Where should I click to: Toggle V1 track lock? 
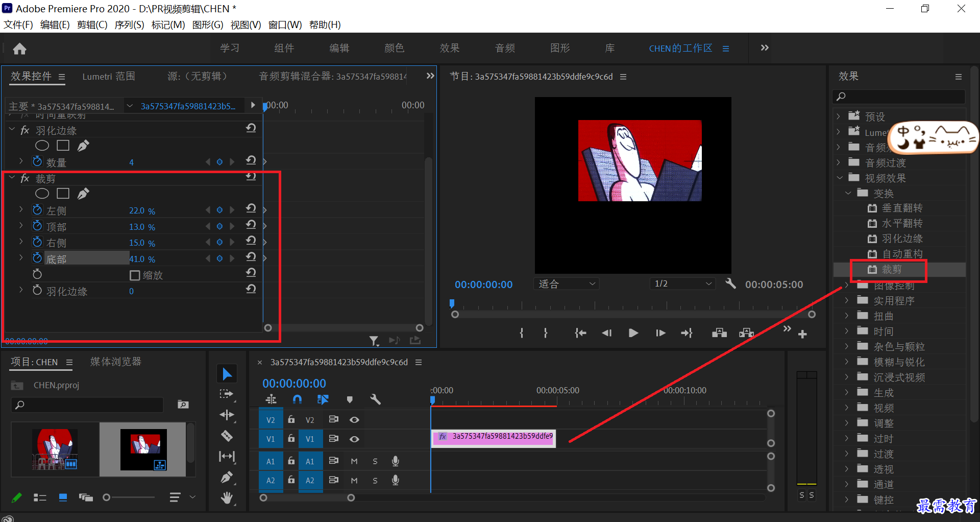[x=291, y=438]
